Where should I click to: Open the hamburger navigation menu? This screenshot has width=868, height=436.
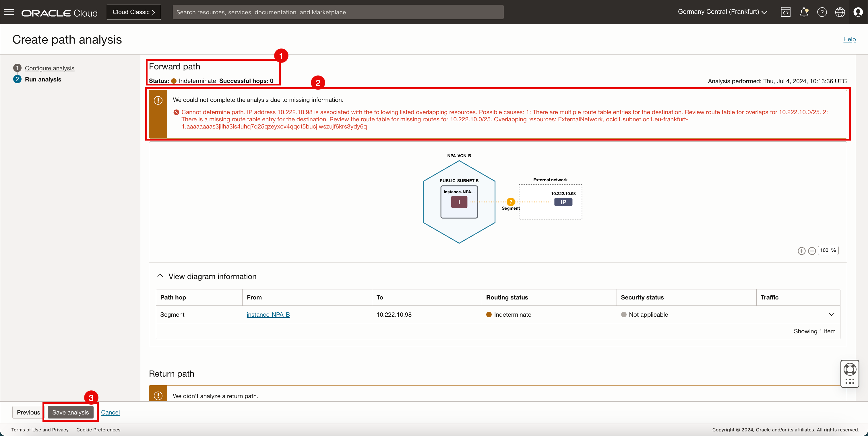click(9, 12)
